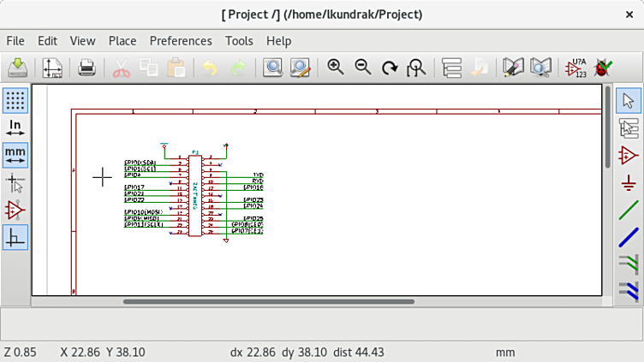Open Page settings from the toolbar
The width and height of the screenshot is (644, 362).
point(52,68)
